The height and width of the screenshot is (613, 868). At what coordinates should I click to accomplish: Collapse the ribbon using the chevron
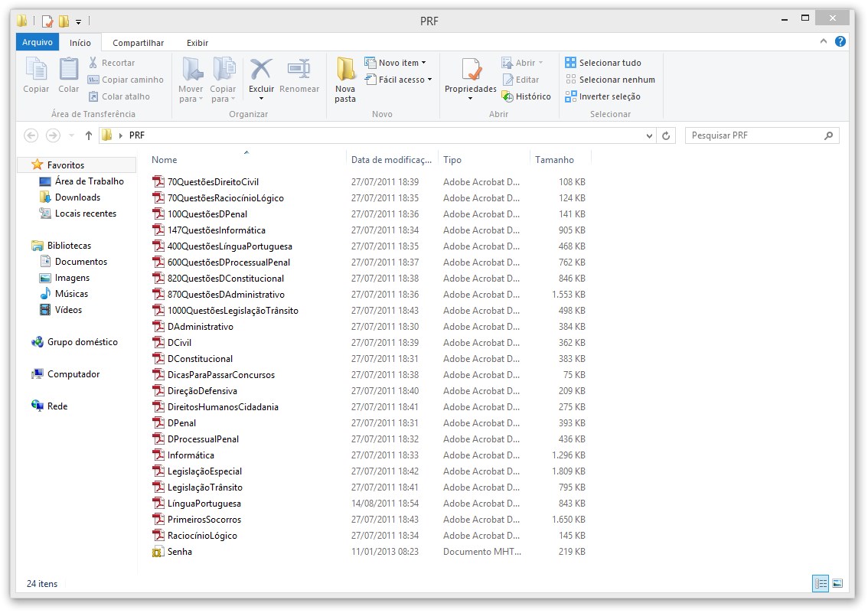pos(824,42)
